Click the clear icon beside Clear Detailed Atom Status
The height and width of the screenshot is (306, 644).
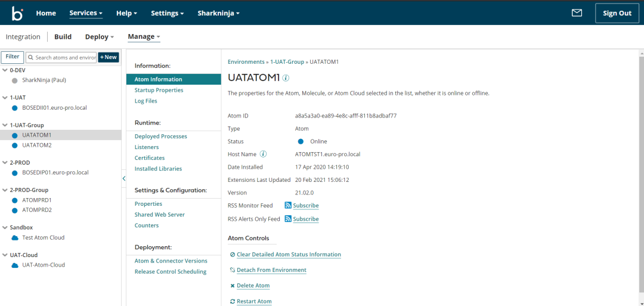[x=233, y=255]
